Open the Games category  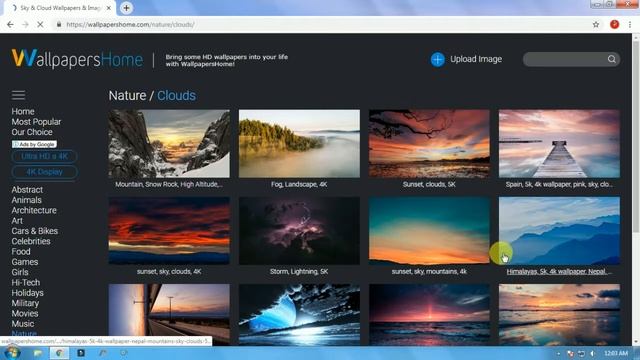(24, 262)
